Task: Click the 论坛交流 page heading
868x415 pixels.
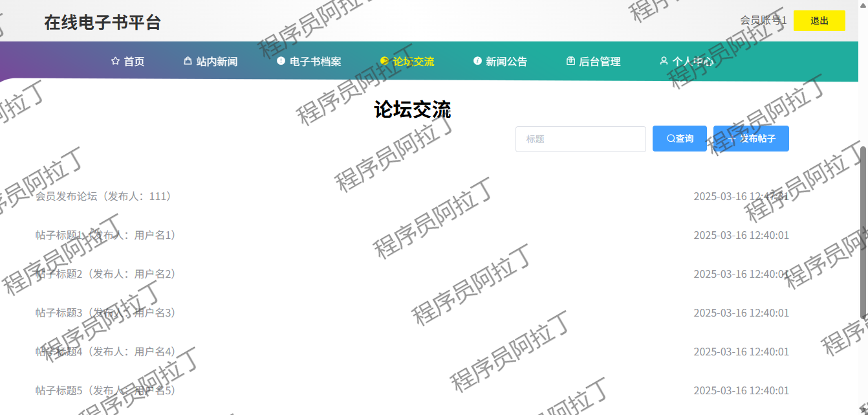Action: [413, 109]
